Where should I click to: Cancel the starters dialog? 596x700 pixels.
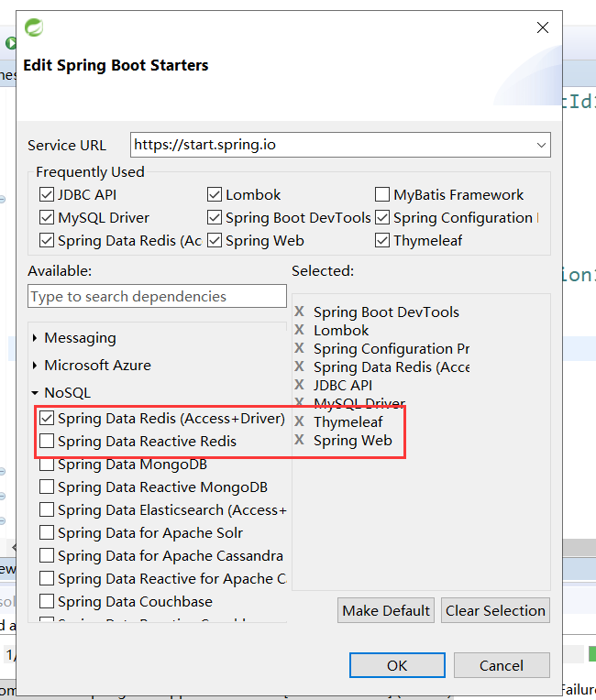[x=502, y=665]
